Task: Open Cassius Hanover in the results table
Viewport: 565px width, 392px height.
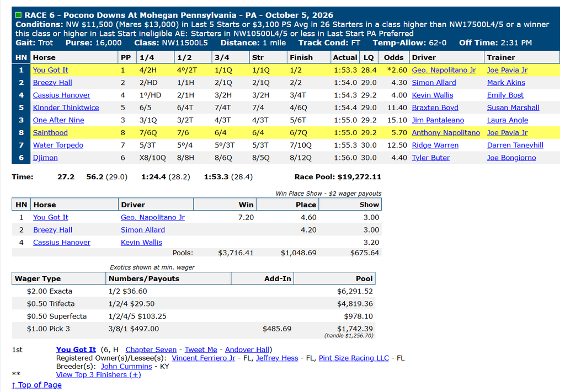Action: pos(62,95)
